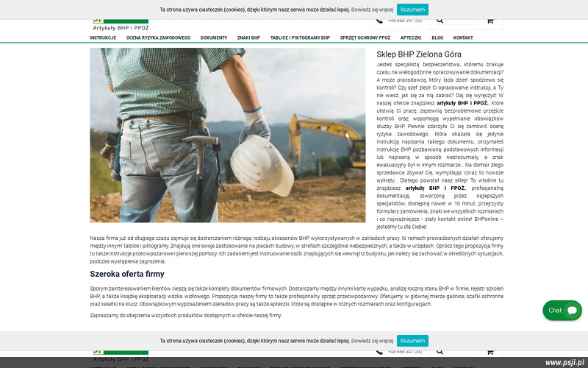Click the phone icon in header
The width and height of the screenshot is (588, 368).
click(x=379, y=21)
